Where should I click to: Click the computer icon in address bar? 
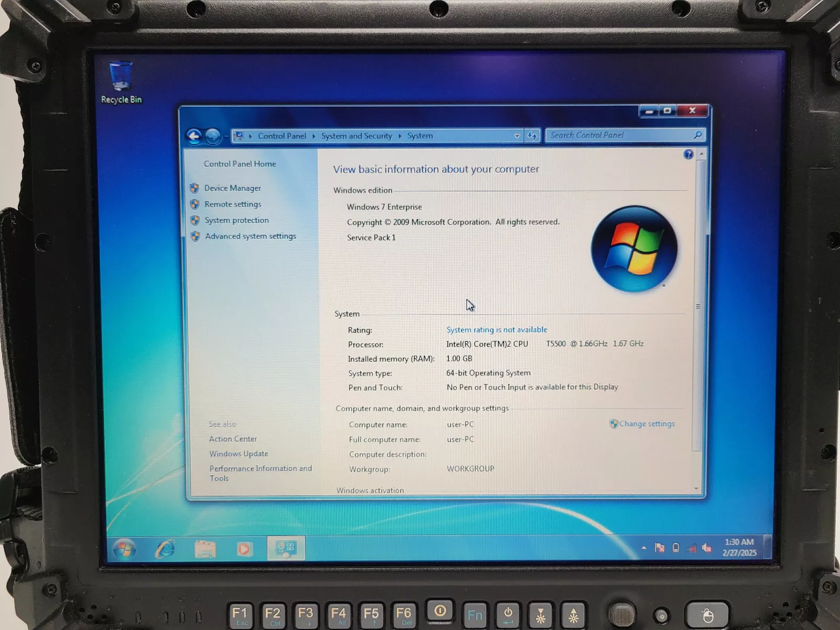point(239,136)
